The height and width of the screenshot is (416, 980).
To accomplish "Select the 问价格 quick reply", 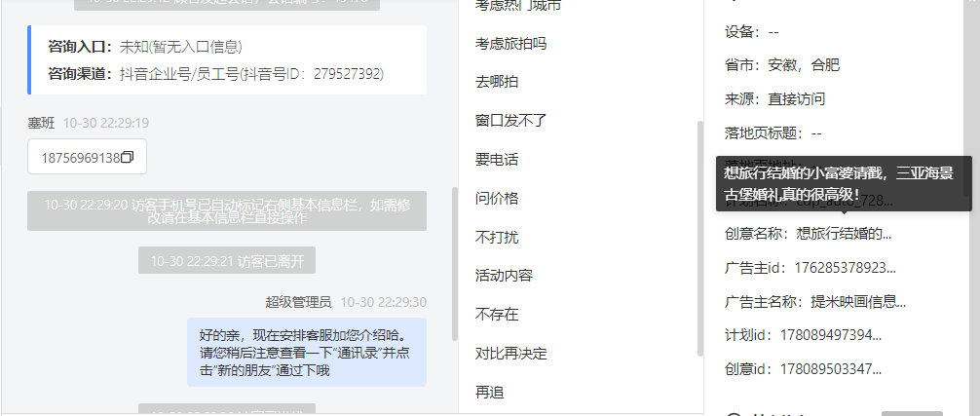I will (497, 198).
